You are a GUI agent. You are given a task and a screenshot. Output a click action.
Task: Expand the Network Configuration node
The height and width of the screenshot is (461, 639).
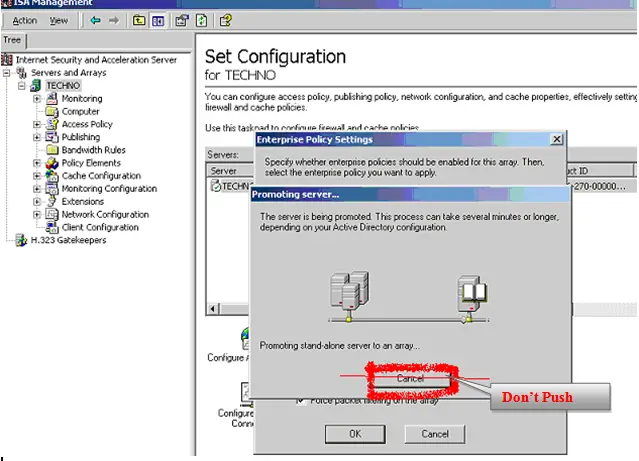coord(37,214)
